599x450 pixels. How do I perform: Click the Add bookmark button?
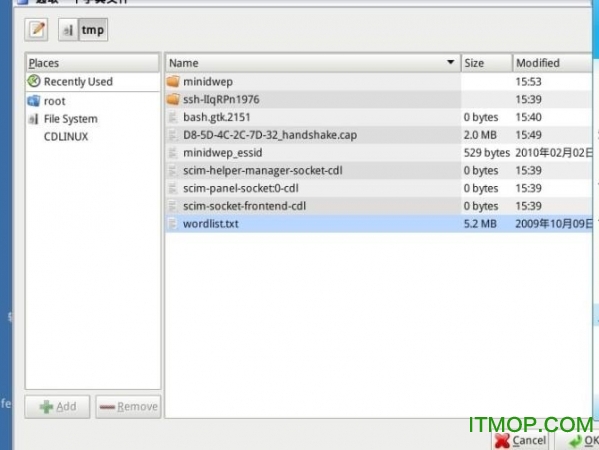coord(57,406)
